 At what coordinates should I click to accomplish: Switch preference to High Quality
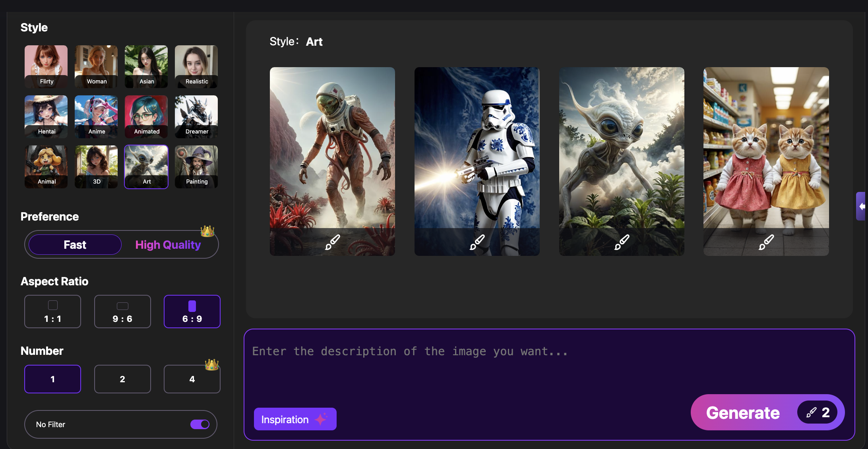(x=168, y=245)
